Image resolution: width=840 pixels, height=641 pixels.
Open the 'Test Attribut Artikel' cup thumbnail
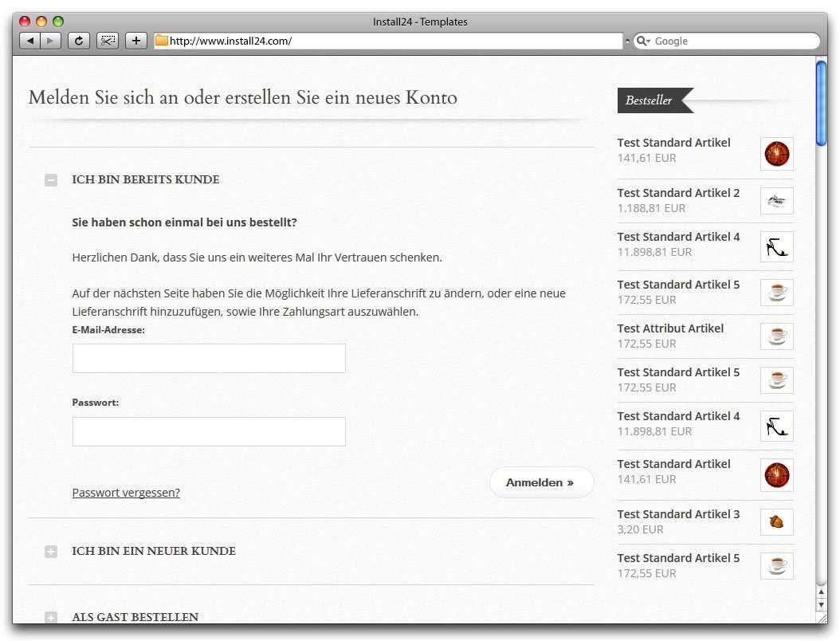(777, 336)
